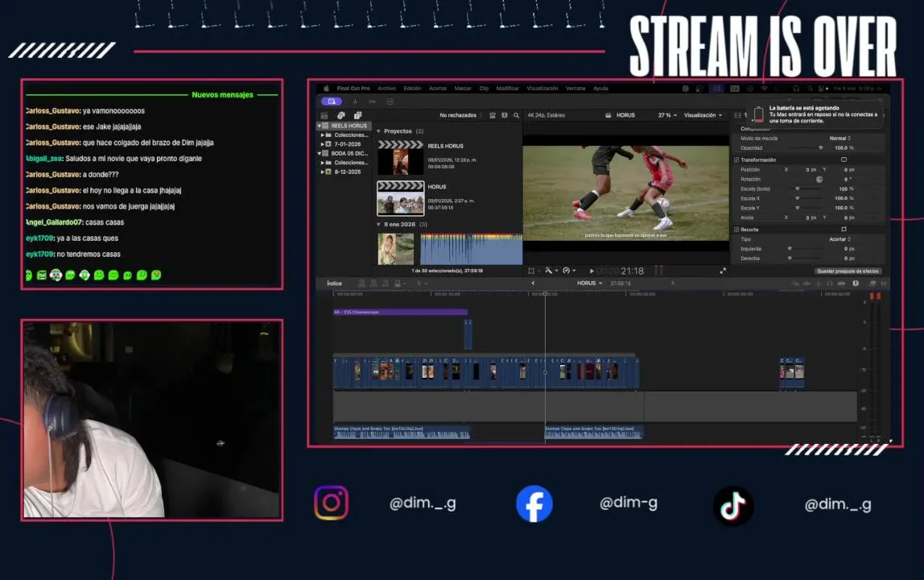Click the Rotación dial

pyautogui.click(x=819, y=180)
